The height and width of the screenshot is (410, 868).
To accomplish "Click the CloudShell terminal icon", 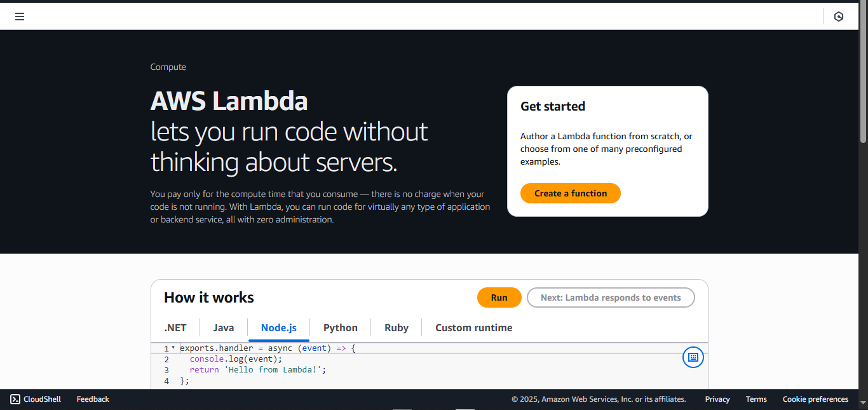I will [x=15, y=399].
